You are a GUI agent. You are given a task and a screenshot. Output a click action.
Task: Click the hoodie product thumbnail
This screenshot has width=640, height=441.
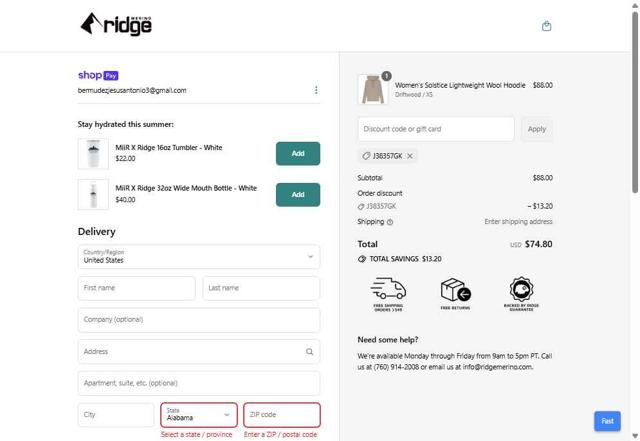pyautogui.click(x=373, y=89)
